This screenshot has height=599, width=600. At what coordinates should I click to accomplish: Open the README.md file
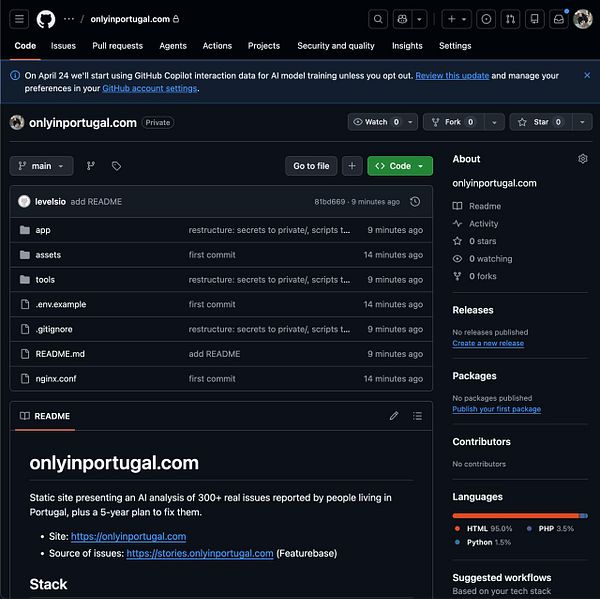pos(60,354)
